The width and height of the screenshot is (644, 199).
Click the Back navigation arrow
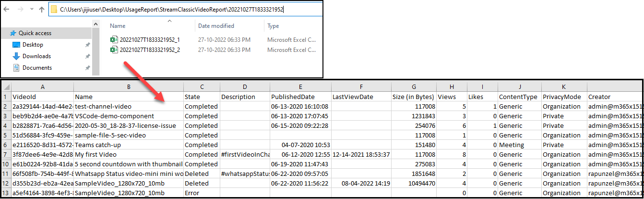(6, 9)
